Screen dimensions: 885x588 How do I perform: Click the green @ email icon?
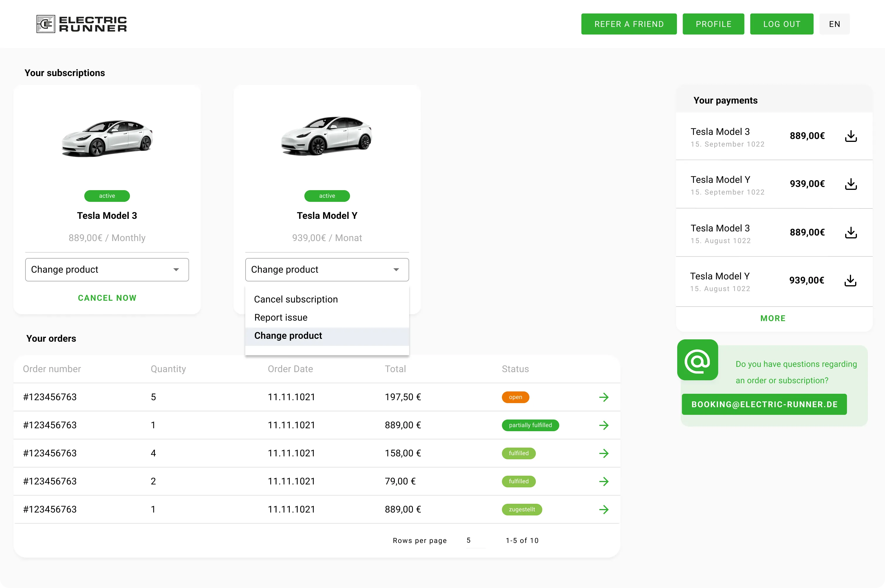pyautogui.click(x=697, y=360)
